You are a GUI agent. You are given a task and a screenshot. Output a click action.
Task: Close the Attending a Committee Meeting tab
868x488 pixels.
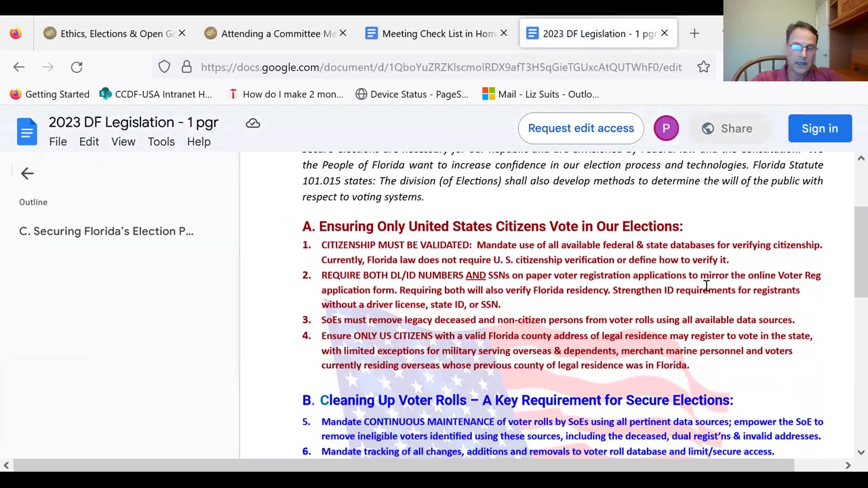pos(342,33)
